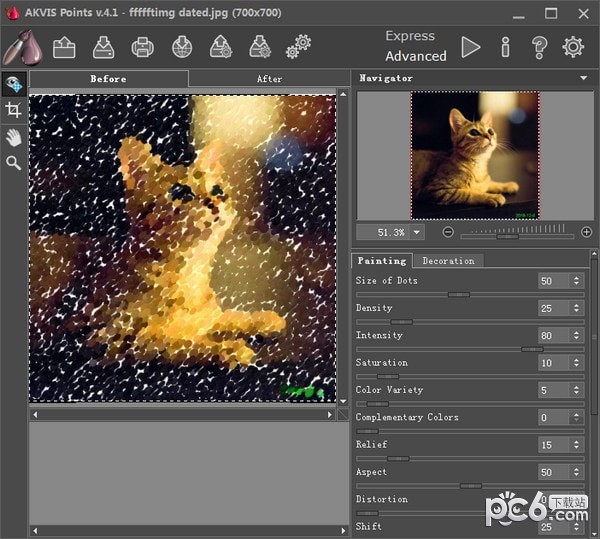Select the Hand tool
The width and height of the screenshot is (600, 539).
13,136
